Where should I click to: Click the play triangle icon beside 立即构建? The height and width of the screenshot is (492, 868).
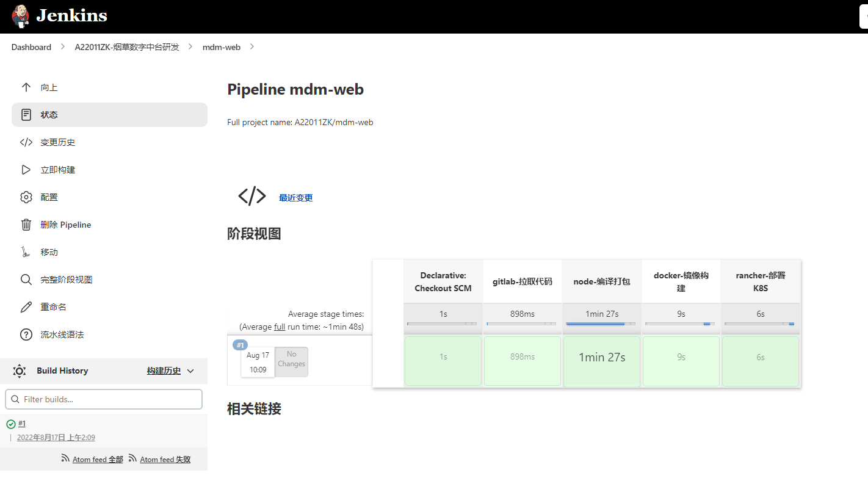tap(26, 170)
